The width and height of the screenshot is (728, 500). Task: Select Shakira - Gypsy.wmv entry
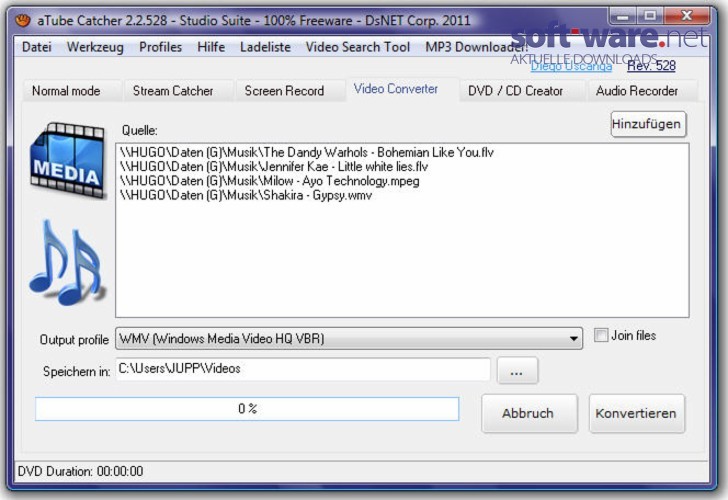point(246,195)
